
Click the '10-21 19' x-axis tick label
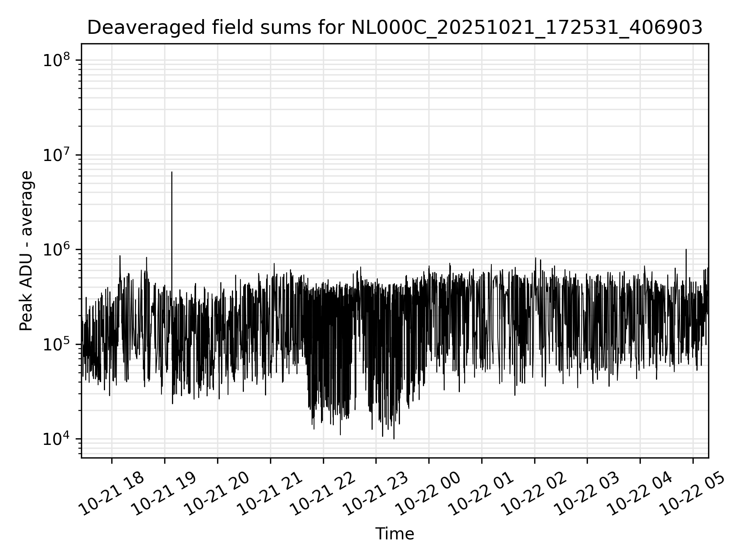[x=163, y=494]
